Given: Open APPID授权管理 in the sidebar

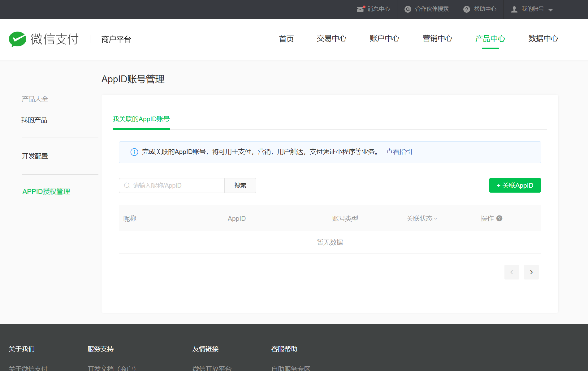Looking at the screenshot, I should pyautogui.click(x=46, y=192).
